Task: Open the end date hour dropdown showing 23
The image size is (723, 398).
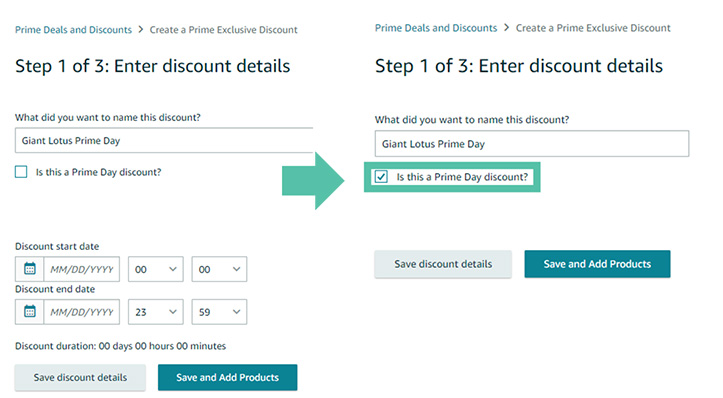Action: [x=155, y=312]
